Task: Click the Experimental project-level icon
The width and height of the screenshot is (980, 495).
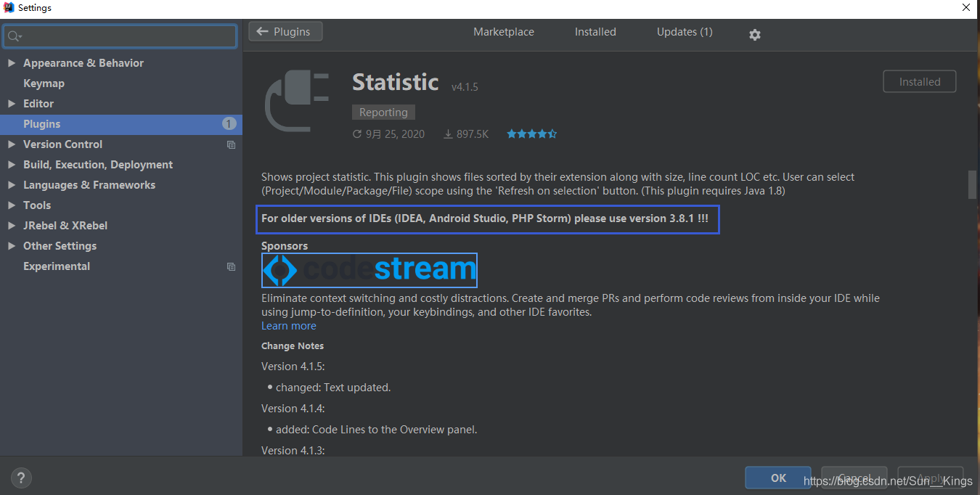Action: click(231, 266)
